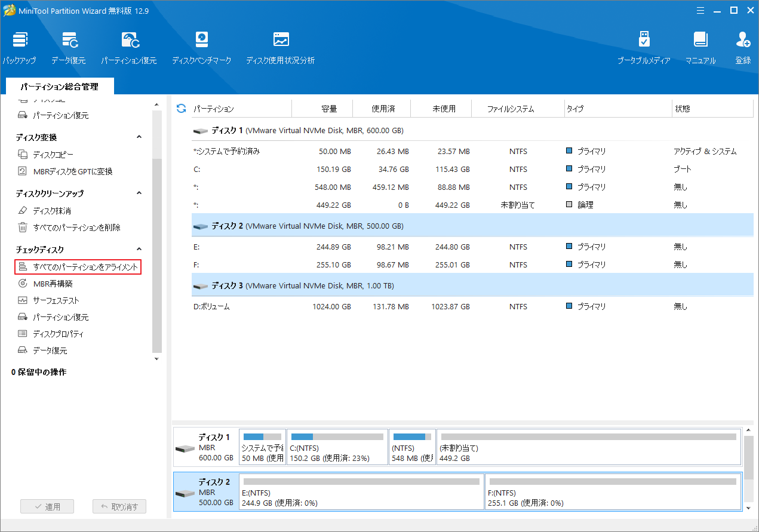Select the F: partition row
This screenshot has width=759, height=532.
click(472, 265)
